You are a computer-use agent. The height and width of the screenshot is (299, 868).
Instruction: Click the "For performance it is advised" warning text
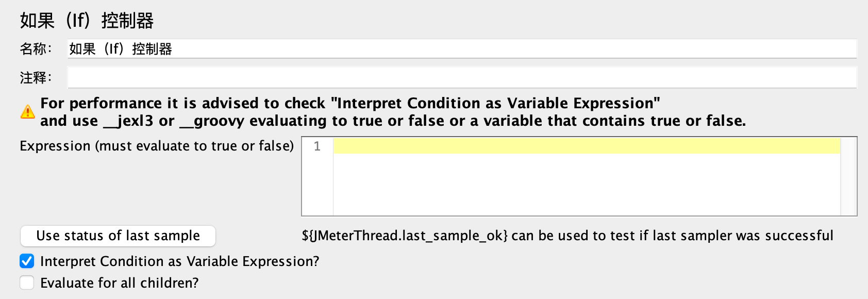(350, 103)
